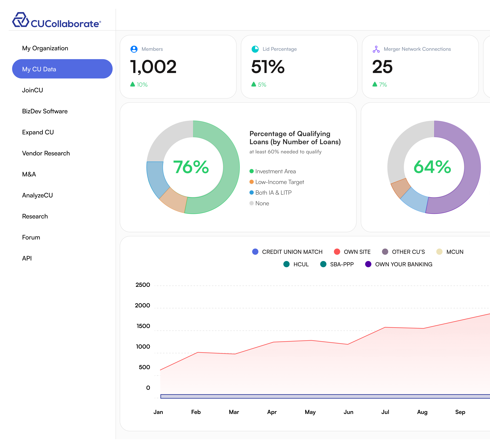Open the My Organization menu item
Viewport: 490px width, 448px height.
45,48
